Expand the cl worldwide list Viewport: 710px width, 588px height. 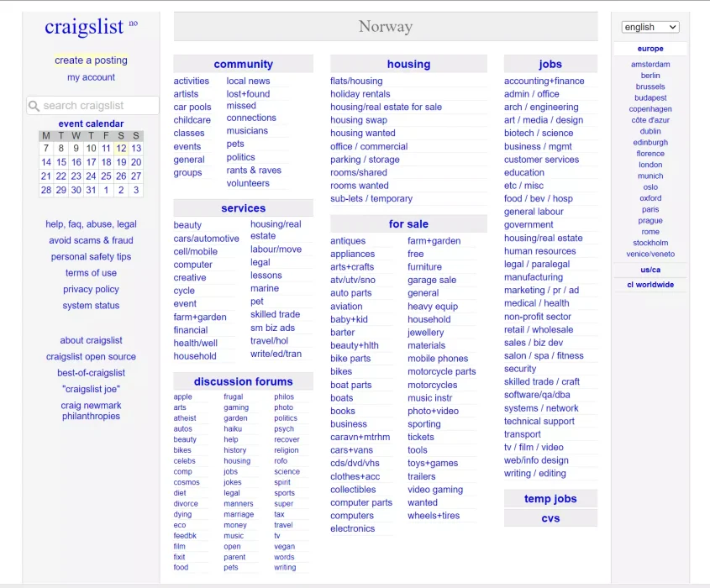click(x=650, y=285)
